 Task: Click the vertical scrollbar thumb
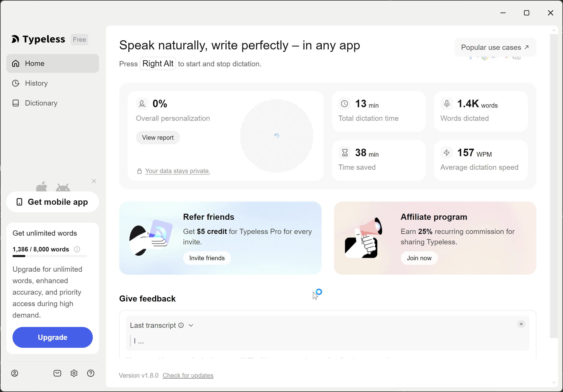click(554, 186)
